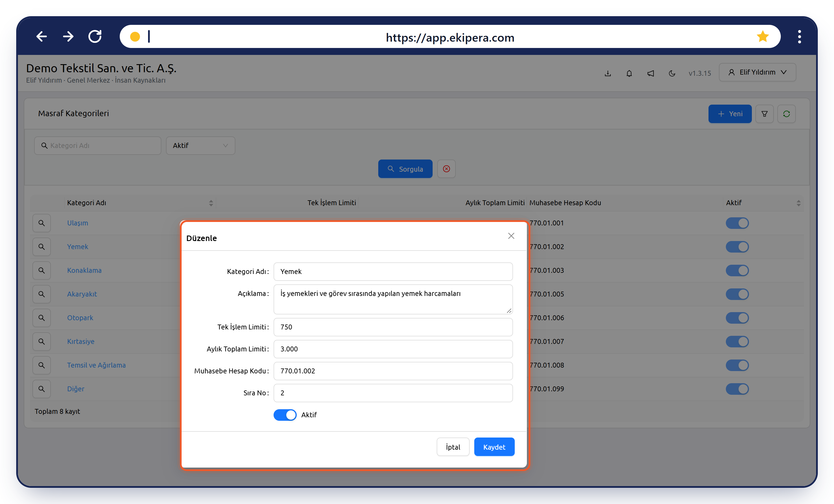Sort by the Aktif column arrows
The image size is (834, 504).
click(798, 203)
